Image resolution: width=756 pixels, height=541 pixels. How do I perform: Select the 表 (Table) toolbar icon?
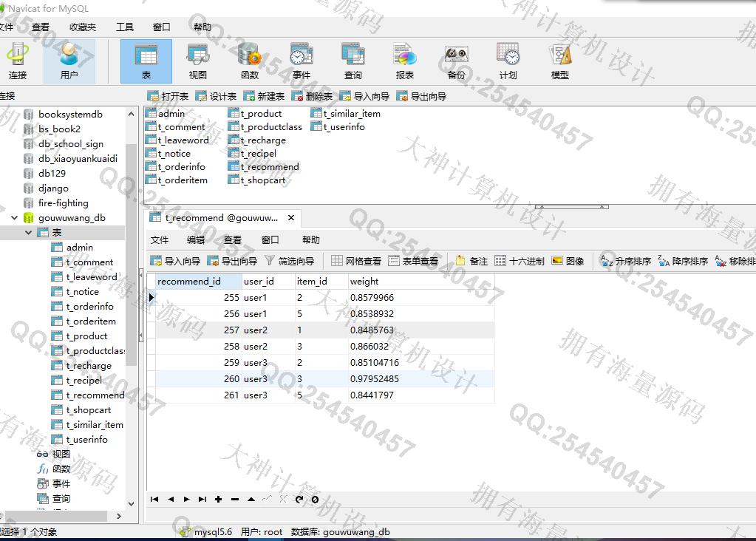(146, 61)
